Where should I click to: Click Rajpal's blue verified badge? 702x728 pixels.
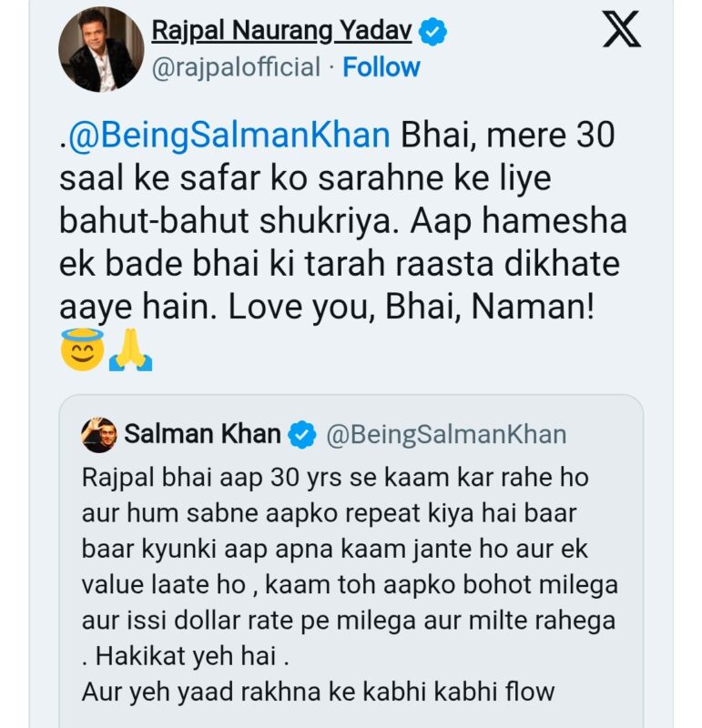point(433,33)
